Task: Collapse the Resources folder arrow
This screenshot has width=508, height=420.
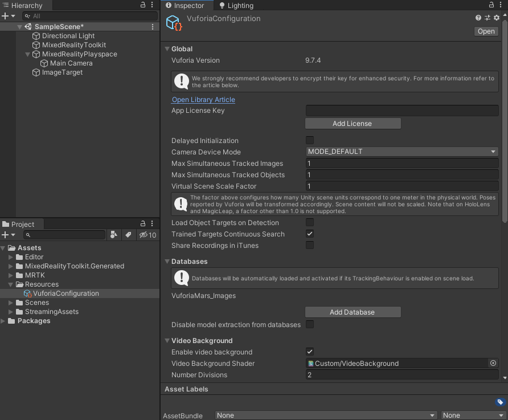Action: point(11,284)
